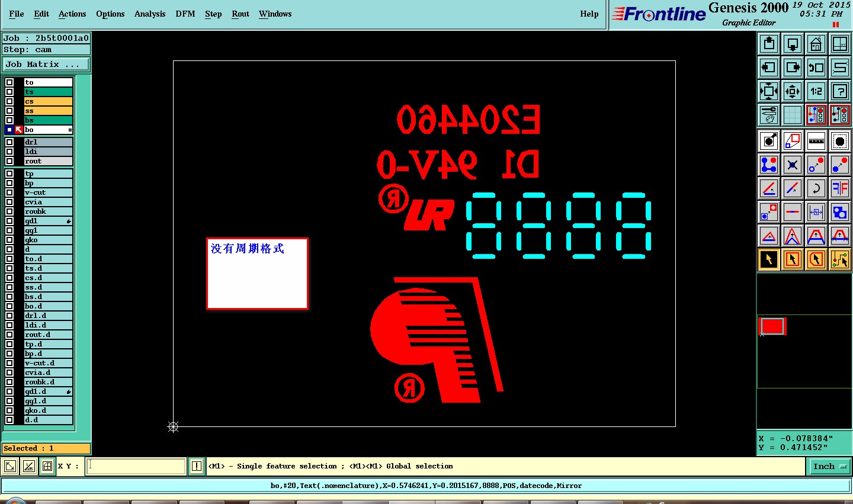Toggle the checkbox beside layer 'drl'
The height and width of the screenshot is (504, 853).
coord(9,142)
